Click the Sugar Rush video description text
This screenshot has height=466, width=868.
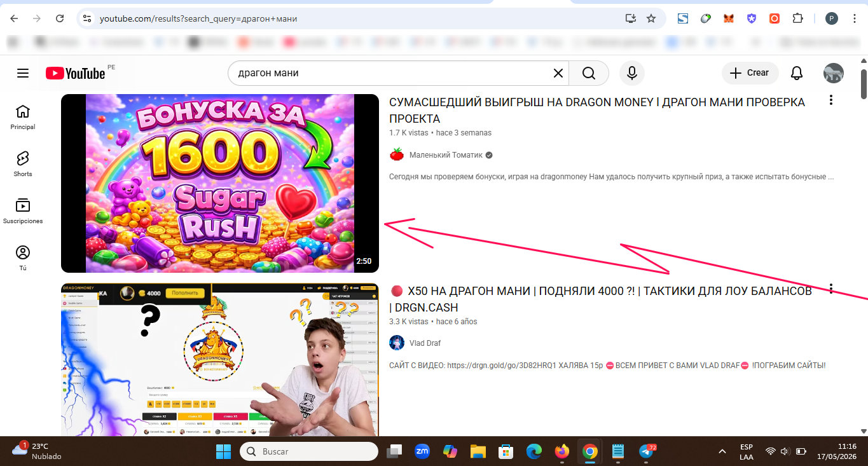click(611, 177)
